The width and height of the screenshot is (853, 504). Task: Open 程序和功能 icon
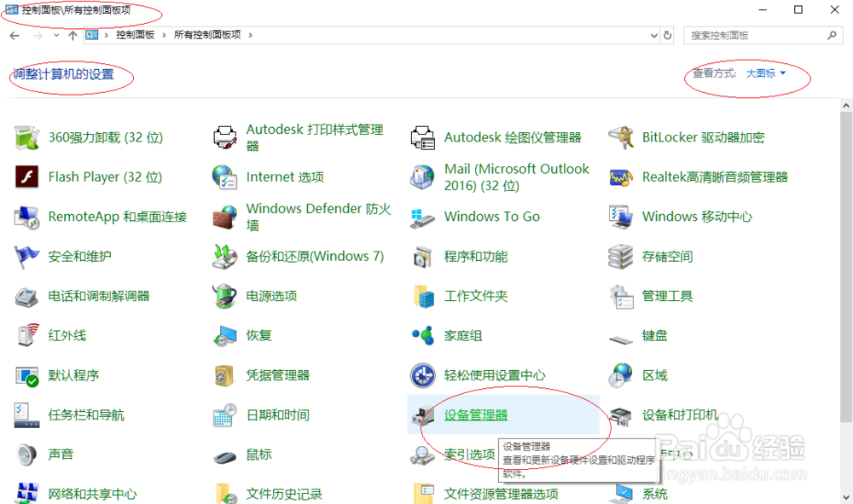423,257
